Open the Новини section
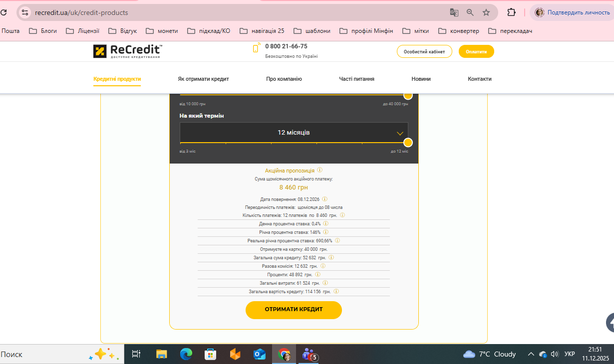 pos(421,79)
